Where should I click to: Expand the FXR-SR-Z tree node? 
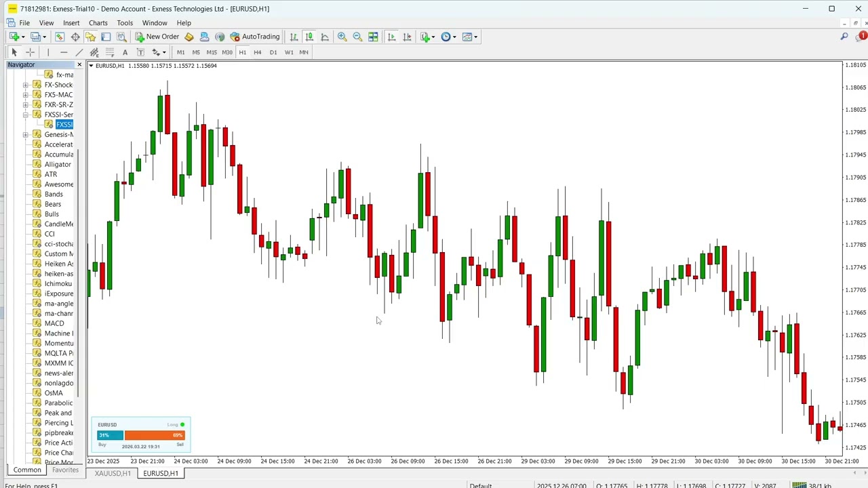coord(26,104)
